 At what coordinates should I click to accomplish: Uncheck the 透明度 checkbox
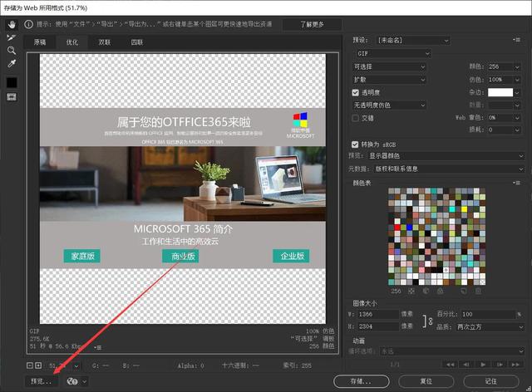click(356, 92)
